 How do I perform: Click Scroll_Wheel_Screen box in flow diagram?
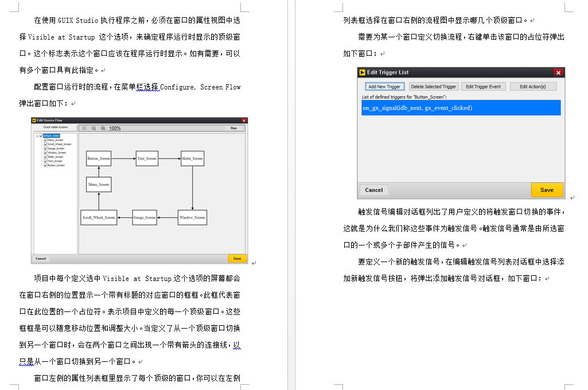click(99, 217)
